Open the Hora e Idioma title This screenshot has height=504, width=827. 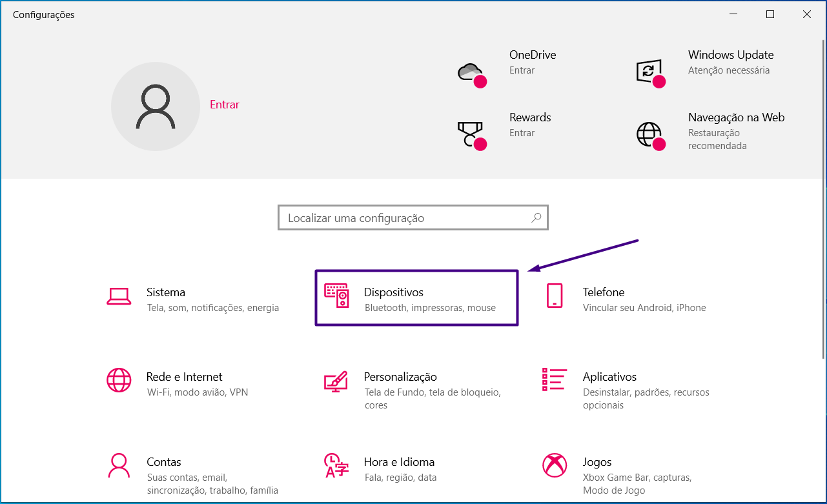tap(399, 462)
